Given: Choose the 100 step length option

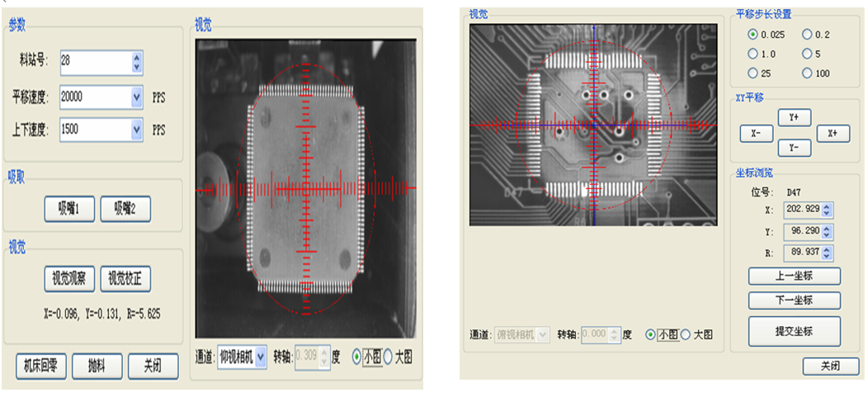Looking at the screenshot, I should (807, 73).
